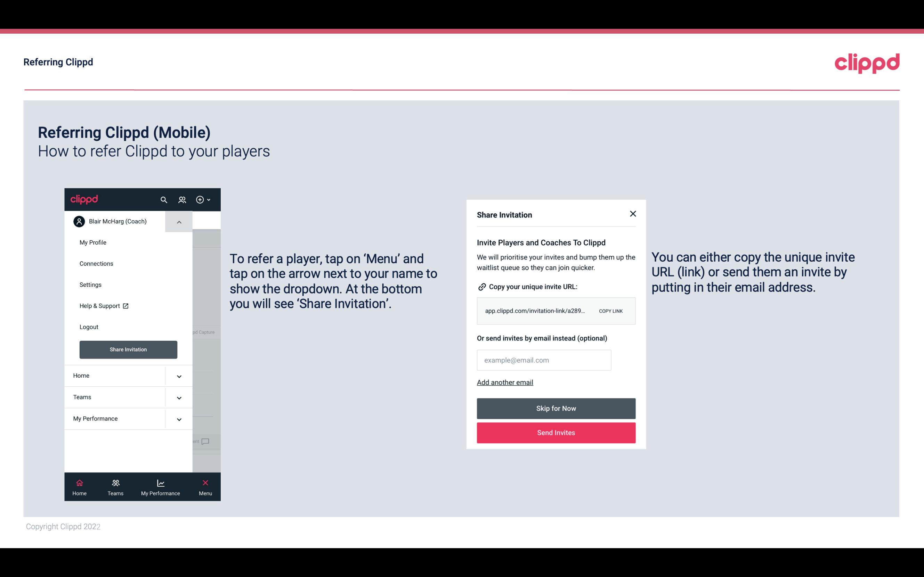The image size is (924, 577).
Task: Click the Home icon in bottom nav
Action: click(79, 483)
